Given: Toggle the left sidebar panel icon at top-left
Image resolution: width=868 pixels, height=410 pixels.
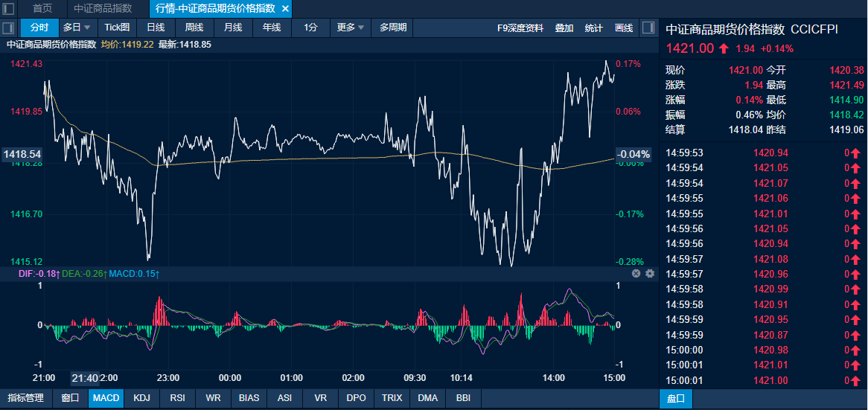Looking at the screenshot, I should (x=9, y=8).
